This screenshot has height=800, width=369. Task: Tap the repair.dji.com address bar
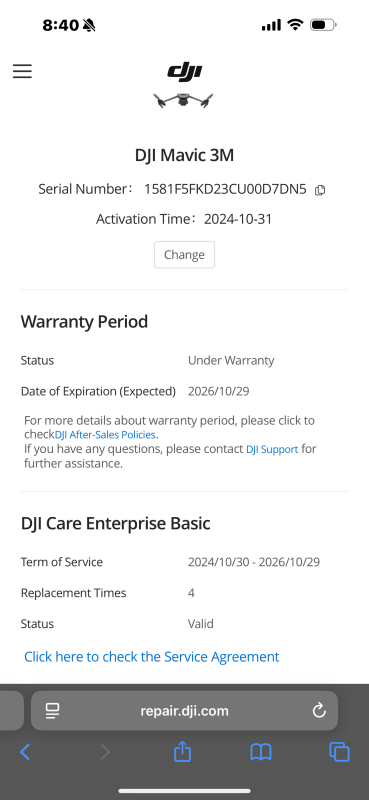point(184,711)
